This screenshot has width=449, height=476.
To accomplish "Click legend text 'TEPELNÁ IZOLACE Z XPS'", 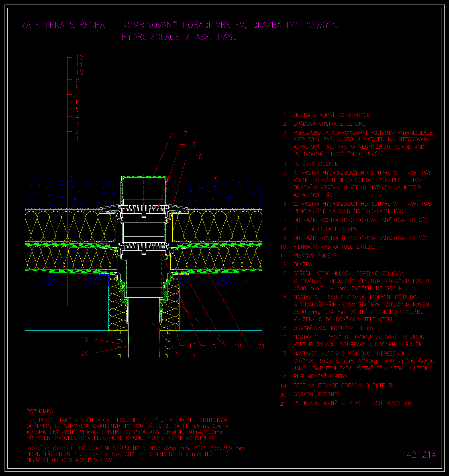I will 325,229.
